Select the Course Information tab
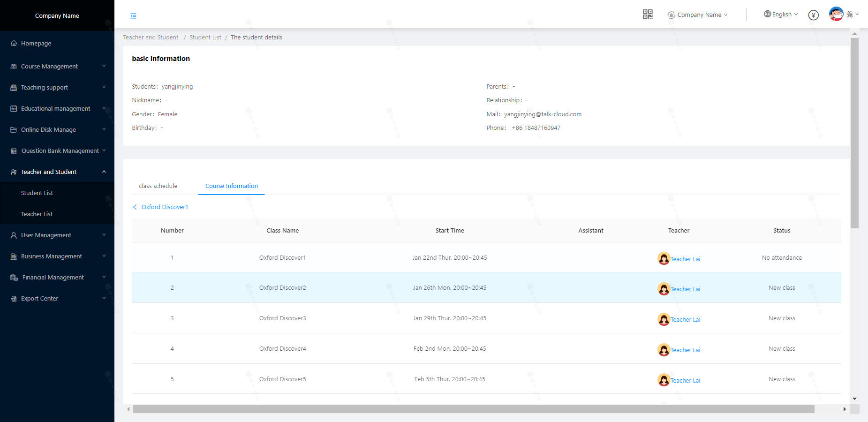Image resolution: width=868 pixels, height=422 pixels. [231, 186]
